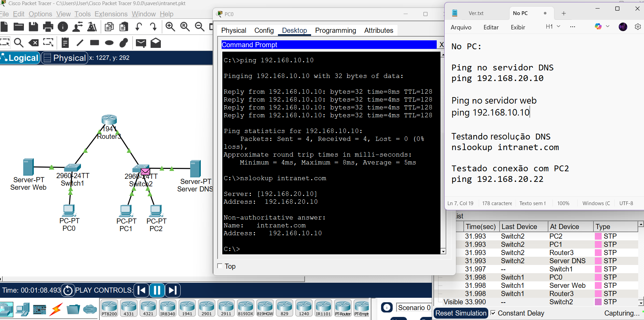
Task: Open the Attributes tab in PC0
Action: [x=379, y=30]
